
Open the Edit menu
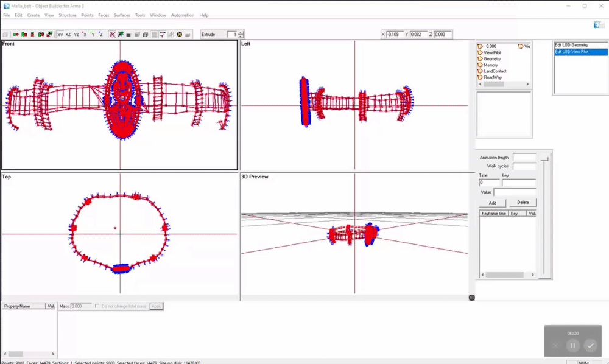pos(18,15)
